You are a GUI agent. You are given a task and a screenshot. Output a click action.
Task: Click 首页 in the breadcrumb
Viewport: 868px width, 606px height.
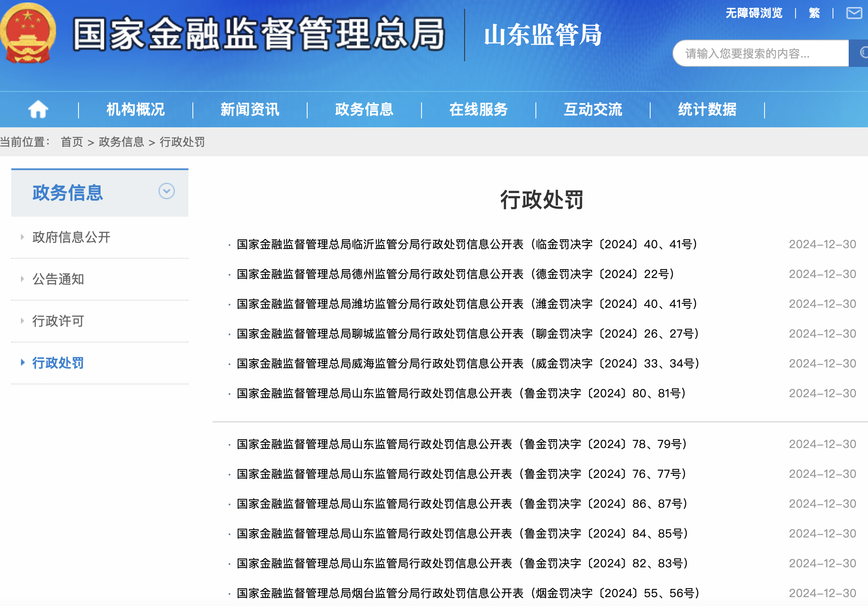(72, 142)
